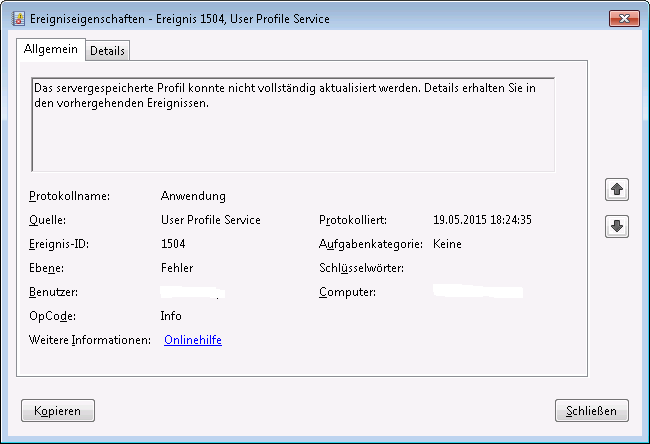This screenshot has height=444, width=650.
Task: Click the Aufgabenkategorie value Keine
Action: tap(447, 244)
